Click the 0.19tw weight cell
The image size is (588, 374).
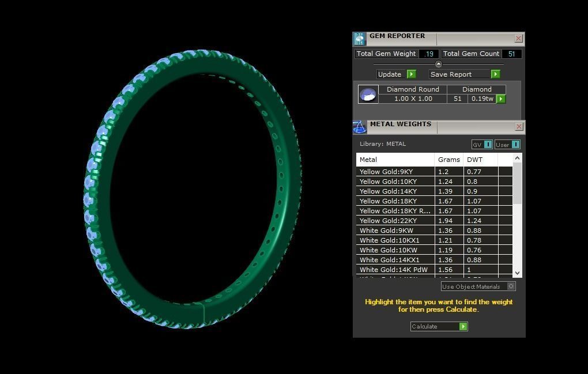point(482,99)
